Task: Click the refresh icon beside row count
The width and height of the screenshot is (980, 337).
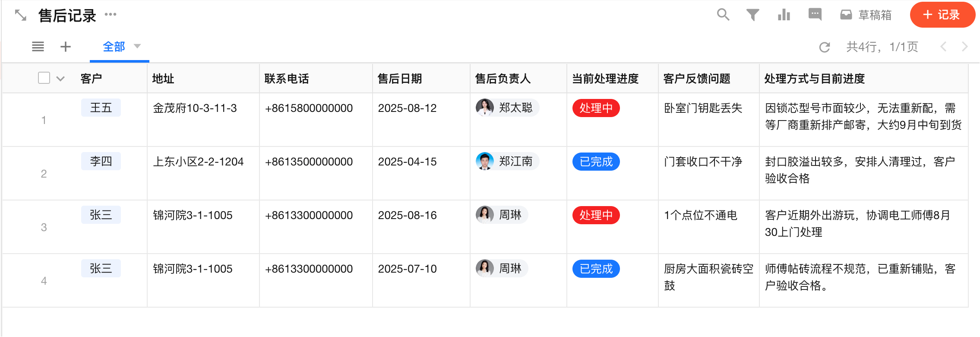Action: tap(825, 47)
